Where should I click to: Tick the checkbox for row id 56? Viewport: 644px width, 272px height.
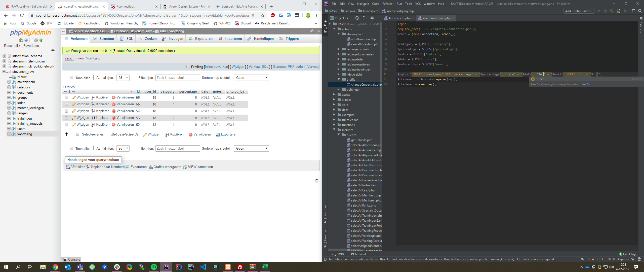click(x=66, y=97)
